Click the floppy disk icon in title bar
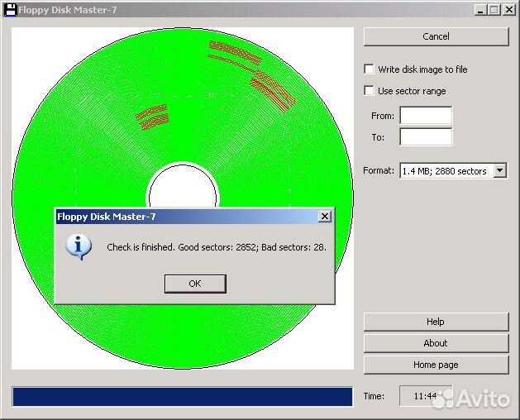The height and width of the screenshot is (420, 520). [x=10, y=10]
